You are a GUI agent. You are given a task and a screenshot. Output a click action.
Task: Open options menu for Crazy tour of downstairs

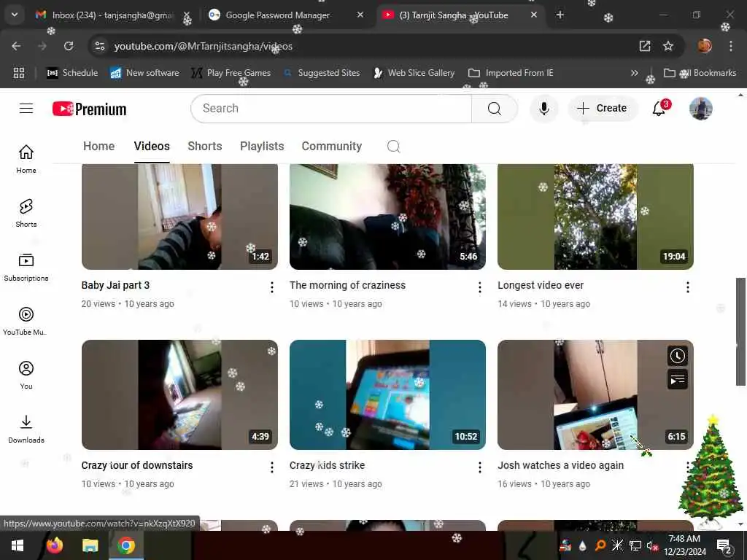click(x=271, y=467)
